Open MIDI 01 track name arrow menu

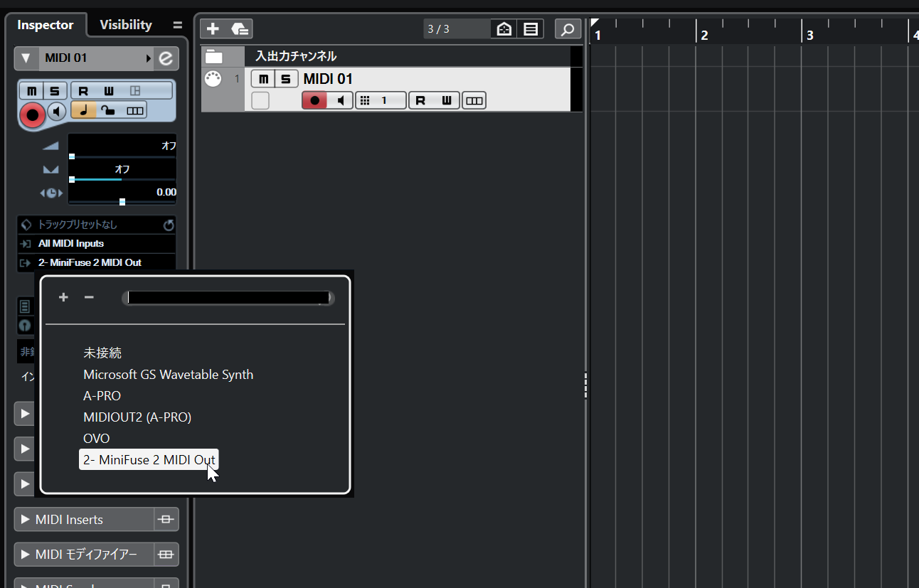coord(149,58)
